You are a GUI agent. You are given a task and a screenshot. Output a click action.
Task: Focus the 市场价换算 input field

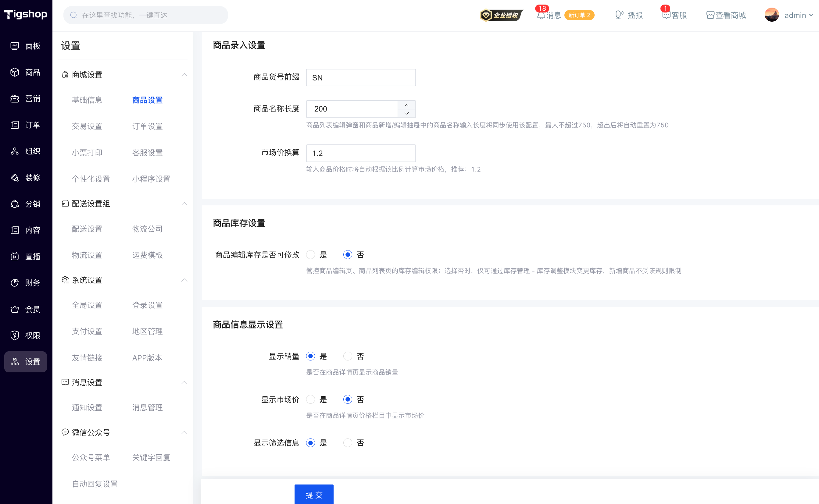click(x=361, y=153)
